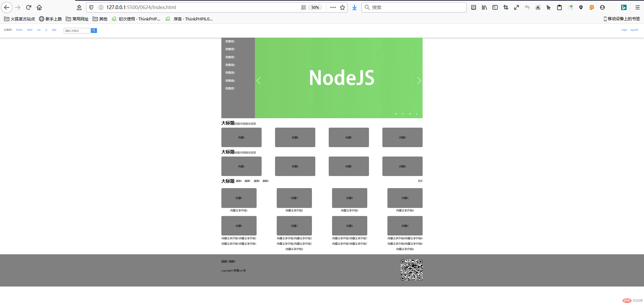Click the QR code in the footer

point(412,270)
